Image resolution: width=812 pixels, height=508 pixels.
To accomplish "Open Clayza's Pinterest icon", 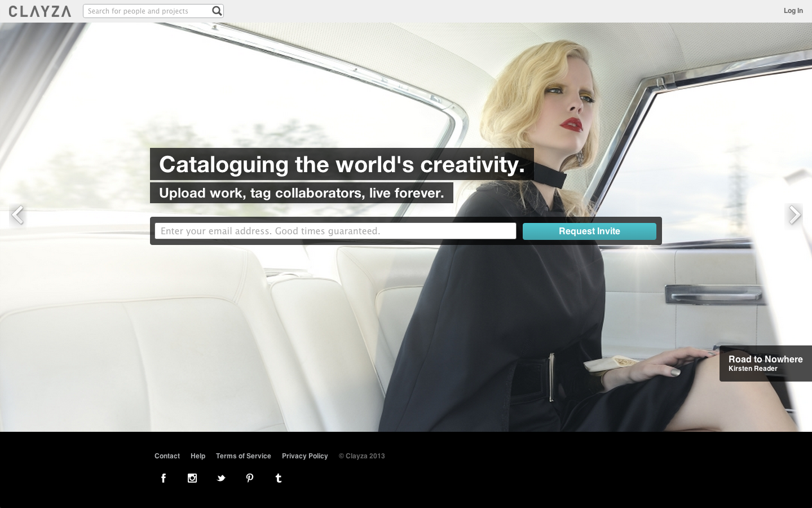I will [250, 478].
